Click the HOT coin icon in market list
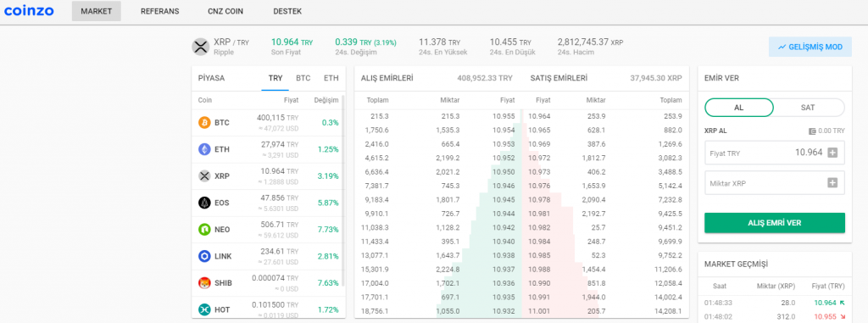868x323 pixels. coord(205,309)
